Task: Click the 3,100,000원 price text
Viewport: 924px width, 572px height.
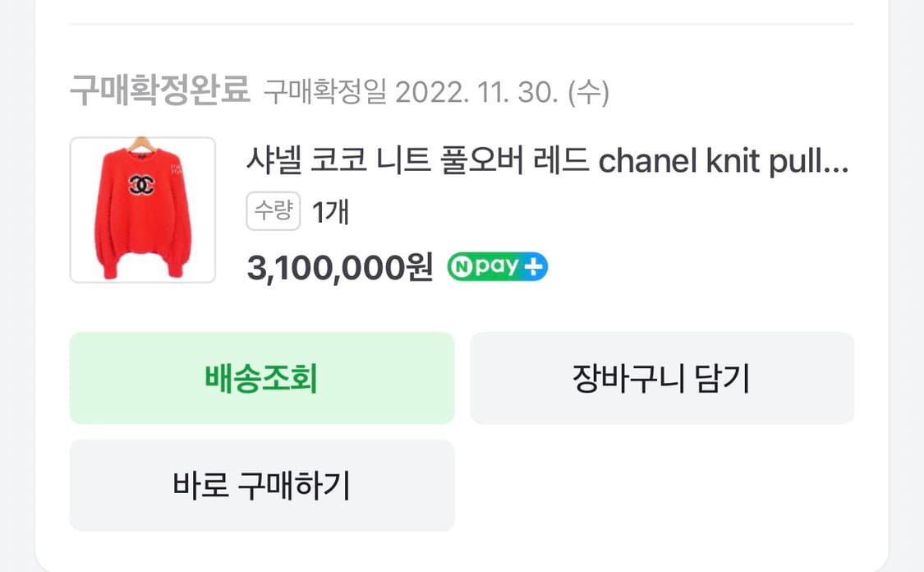Action: click(338, 266)
